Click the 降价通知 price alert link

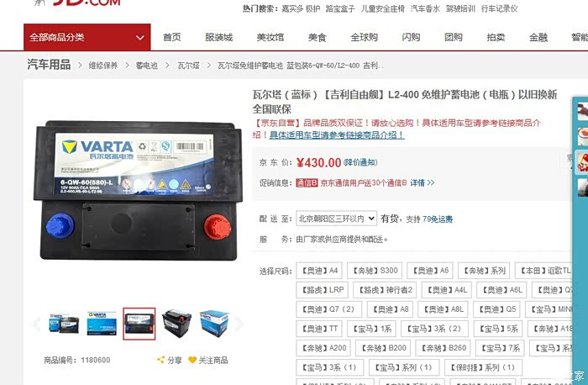[x=360, y=162]
